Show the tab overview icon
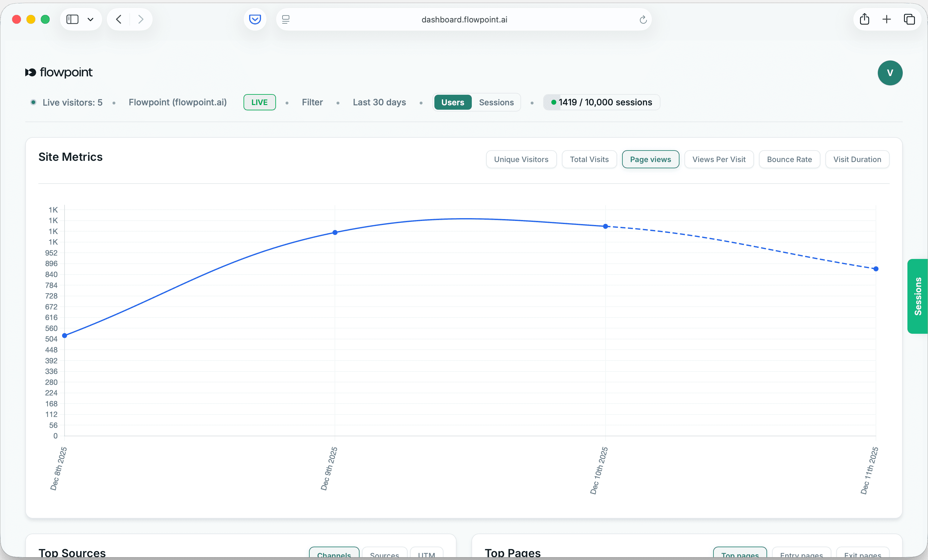The width and height of the screenshot is (928, 560). (909, 19)
